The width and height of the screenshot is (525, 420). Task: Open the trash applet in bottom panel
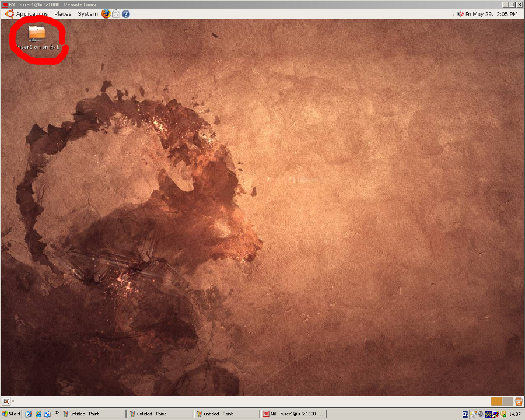pyautogui.click(x=518, y=401)
